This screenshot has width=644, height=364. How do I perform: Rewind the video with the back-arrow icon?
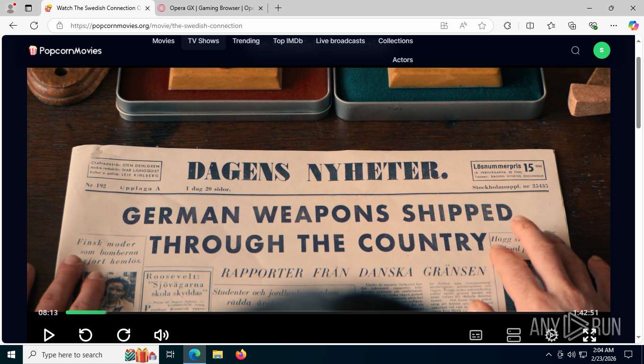tap(86, 335)
